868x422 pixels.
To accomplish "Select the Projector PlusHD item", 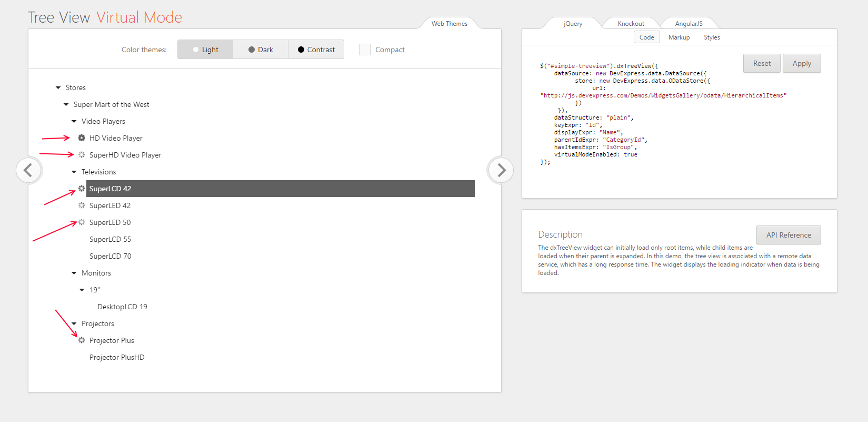I will coord(117,357).
